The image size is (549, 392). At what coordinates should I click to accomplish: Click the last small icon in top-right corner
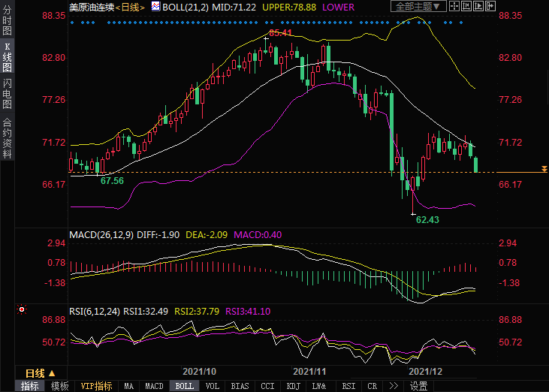pyautogui.click(x=490, y=6)
